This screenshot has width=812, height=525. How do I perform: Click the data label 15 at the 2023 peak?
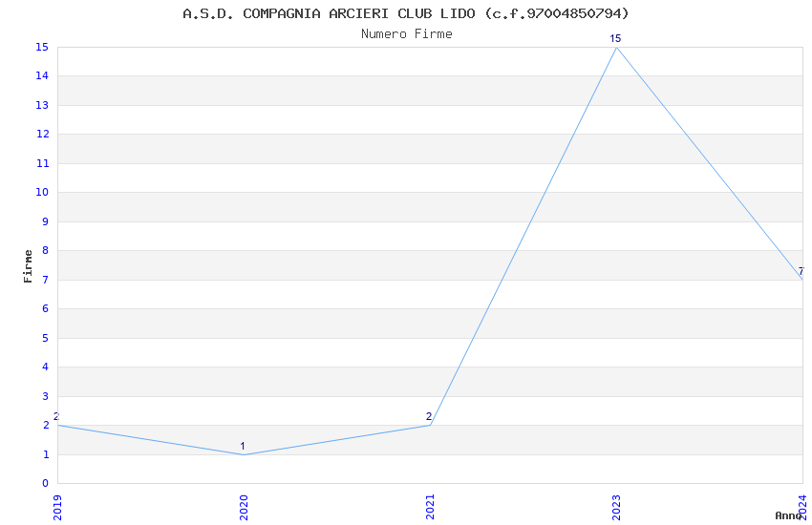615,38
